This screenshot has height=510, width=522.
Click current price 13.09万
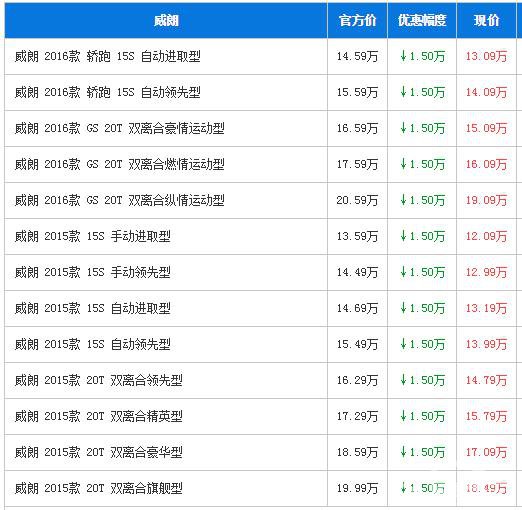click(486, 56)
